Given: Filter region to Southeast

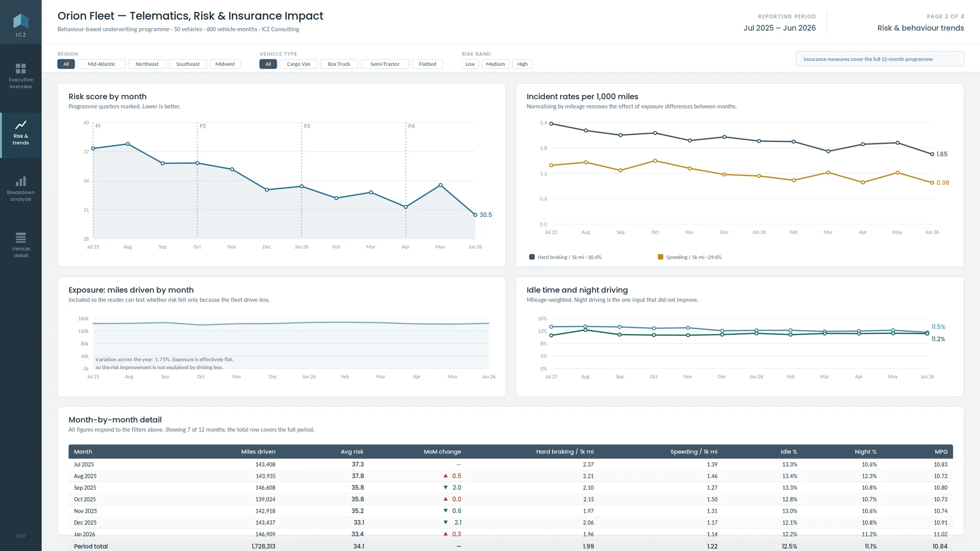Looking at the screenshot, I should pos(188,64).
